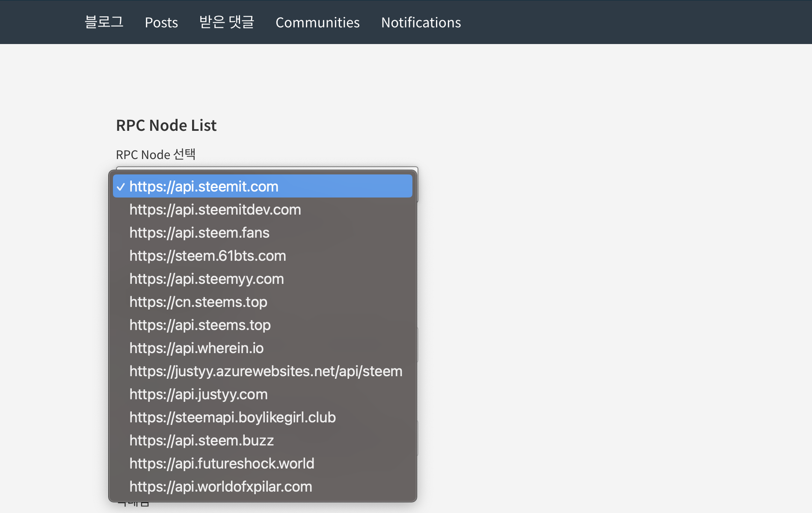Select https://api.futureshock.world RPC node
Image resolution: width=812 pixels, height=513 pixels.
[x=263, y=463]
